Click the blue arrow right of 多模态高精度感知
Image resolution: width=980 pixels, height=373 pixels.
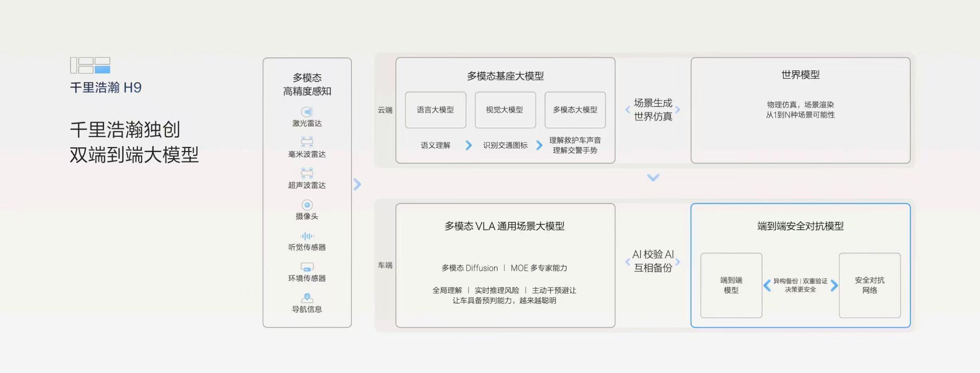357,185
